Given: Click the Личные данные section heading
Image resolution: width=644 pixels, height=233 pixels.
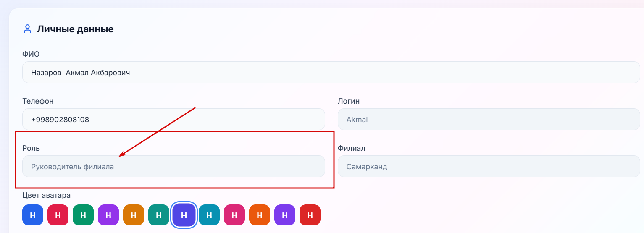Looking at the screenshot, I should point(75,29).
